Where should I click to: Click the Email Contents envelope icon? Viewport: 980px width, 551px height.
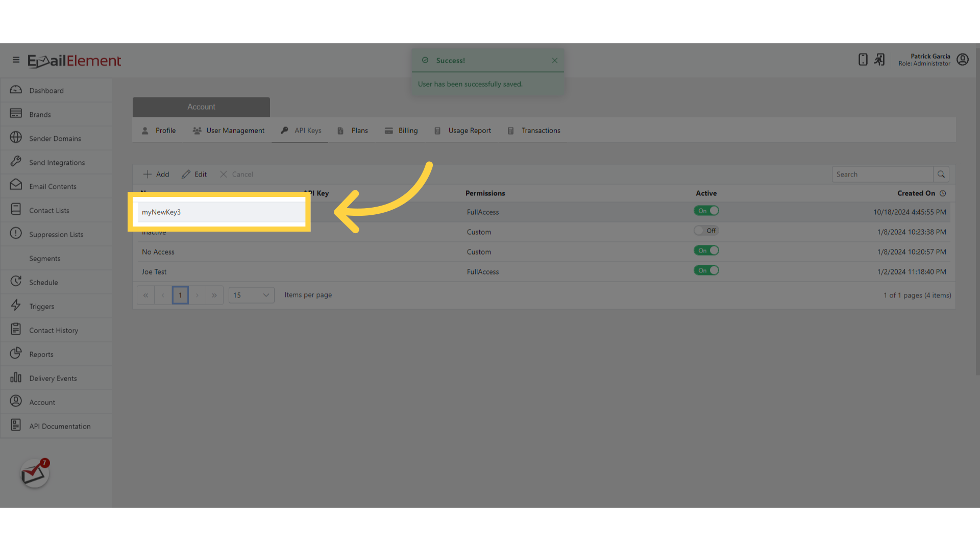point(16,186)
